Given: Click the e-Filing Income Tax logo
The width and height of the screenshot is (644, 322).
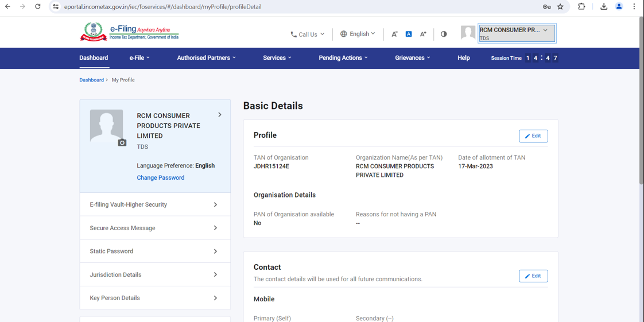Looking at the screenshot, I should point(129,32).
